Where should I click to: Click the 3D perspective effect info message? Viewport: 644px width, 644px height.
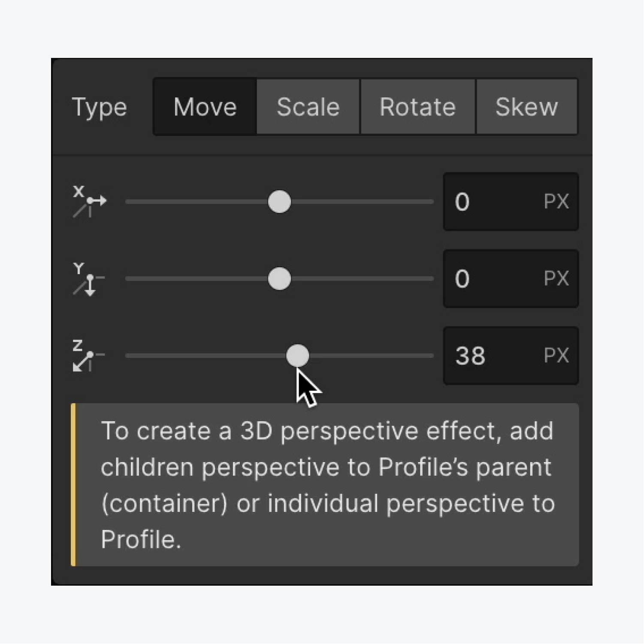click(x=325, y=485)
